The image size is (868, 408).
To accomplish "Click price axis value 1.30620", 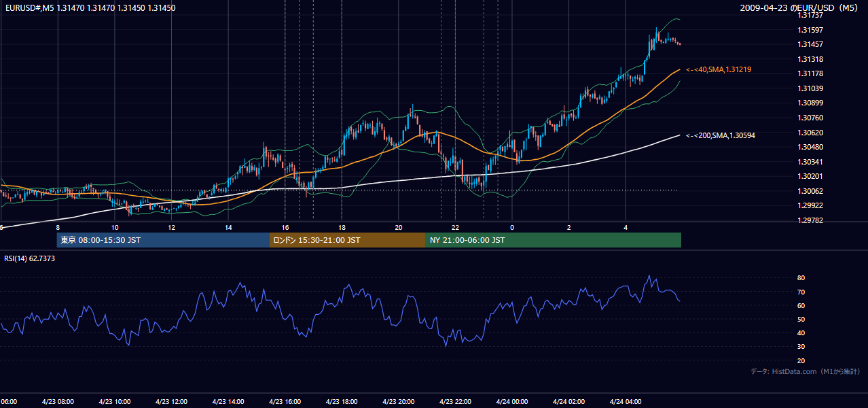I will [812, 133].
